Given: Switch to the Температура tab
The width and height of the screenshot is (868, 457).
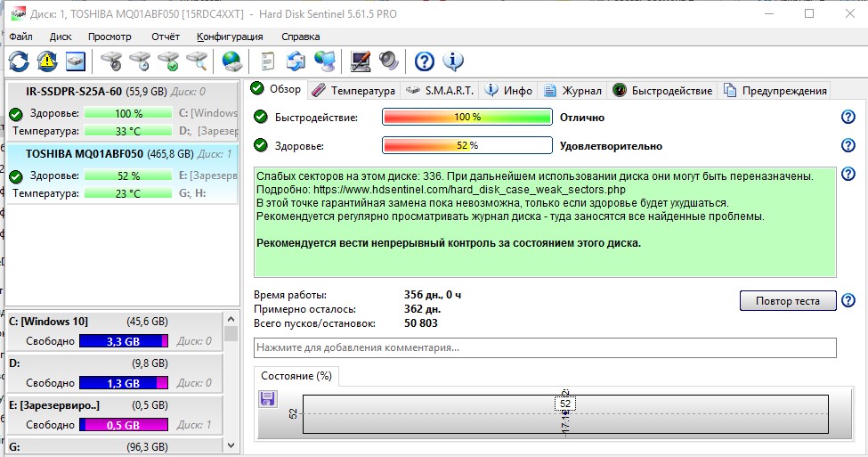Looking at the screenshot, I should (x=354, y=90).
